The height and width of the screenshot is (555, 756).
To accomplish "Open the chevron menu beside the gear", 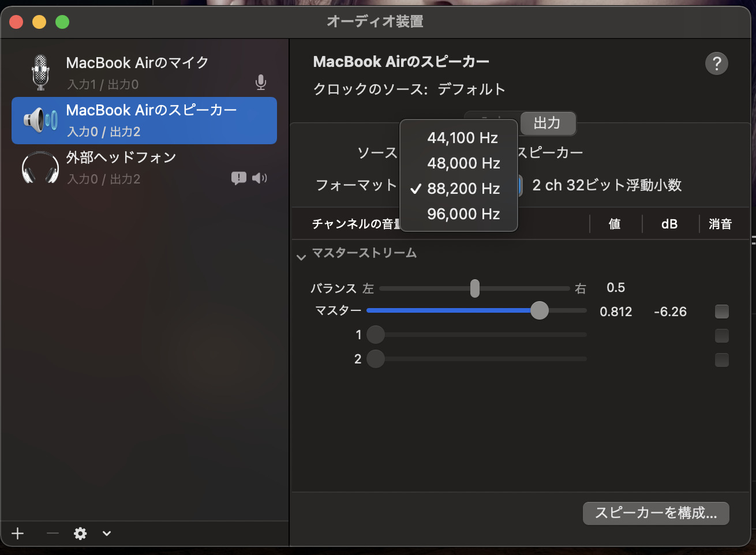I will point(107,533).
